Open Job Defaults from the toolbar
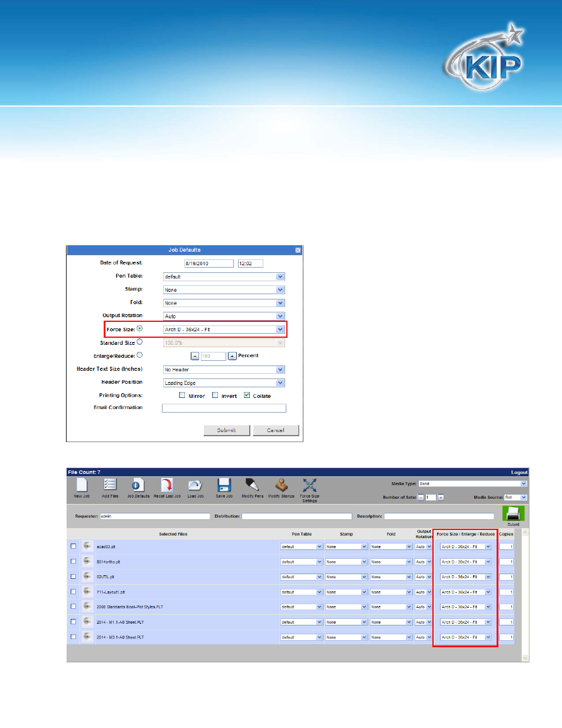The height and width of the screenshot is (728, 562). (x=138, y=485)
